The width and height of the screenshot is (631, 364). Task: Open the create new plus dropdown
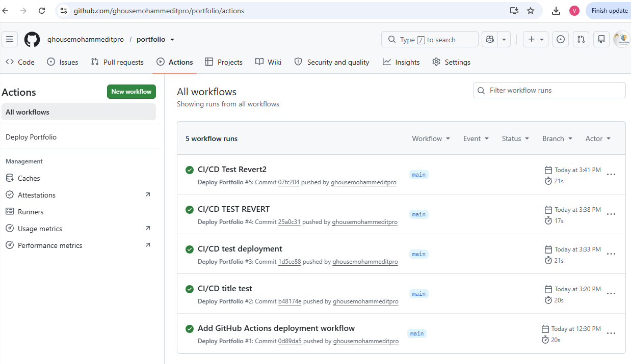(536, 39)
